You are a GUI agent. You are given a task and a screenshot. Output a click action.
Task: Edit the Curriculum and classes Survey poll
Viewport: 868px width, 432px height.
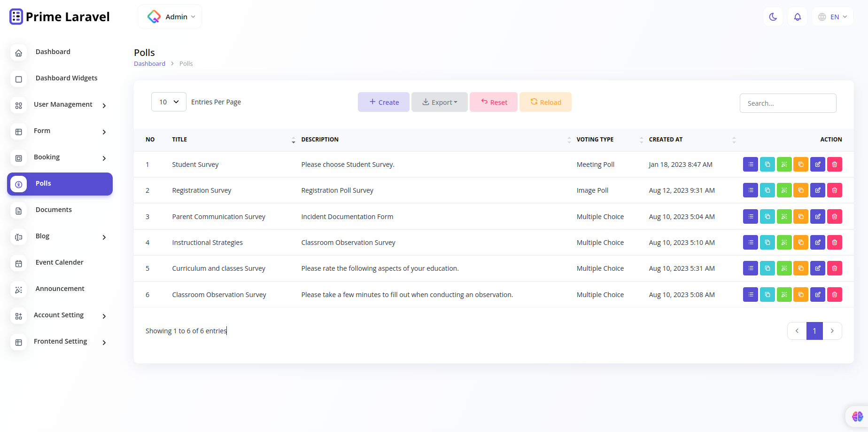[x=818, y=268]
